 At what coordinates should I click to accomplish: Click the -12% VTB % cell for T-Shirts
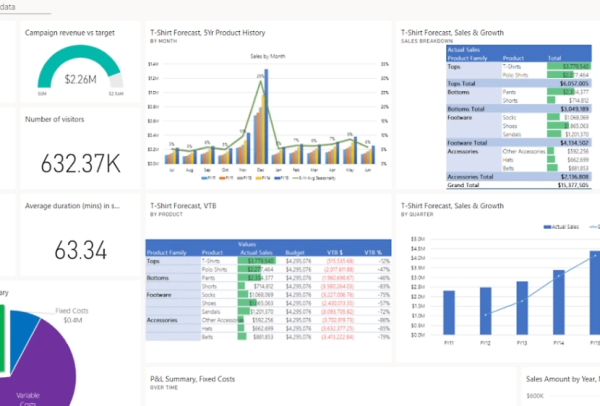tap(384, 261)
